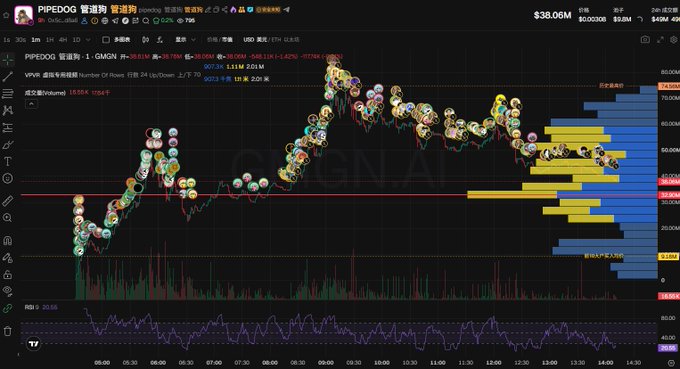The image size is (680, 369).
Task: Switch currency between USD / ETH
Action: 271,39
